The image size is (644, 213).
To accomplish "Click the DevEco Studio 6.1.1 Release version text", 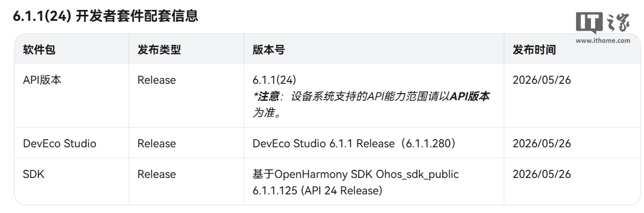I will pyautogui.click(x=354, y=143).
